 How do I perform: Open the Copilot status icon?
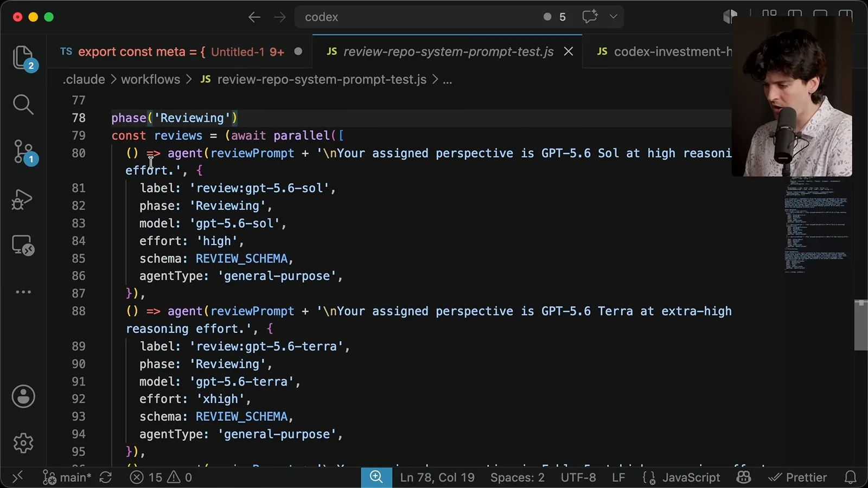click(744, 477)
